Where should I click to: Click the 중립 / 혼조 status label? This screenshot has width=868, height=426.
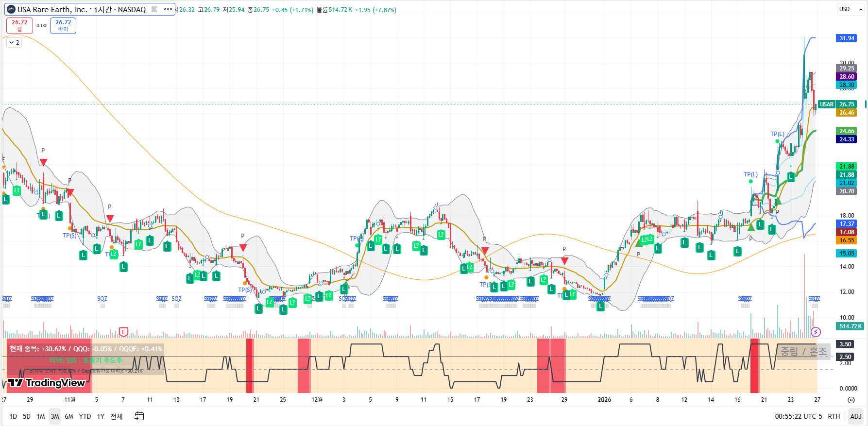click(x=803, y=351)
